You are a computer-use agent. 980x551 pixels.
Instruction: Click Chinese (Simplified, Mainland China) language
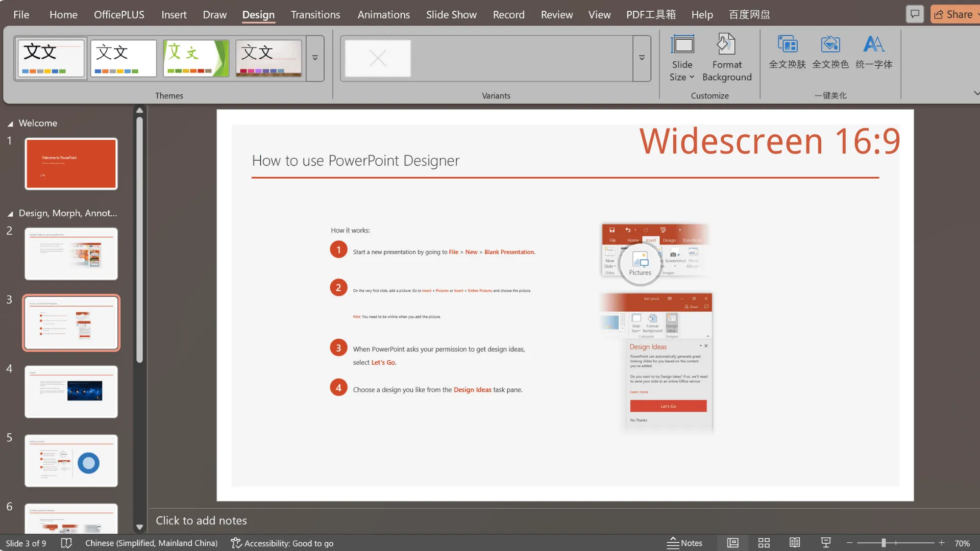(x=151, y=543)
